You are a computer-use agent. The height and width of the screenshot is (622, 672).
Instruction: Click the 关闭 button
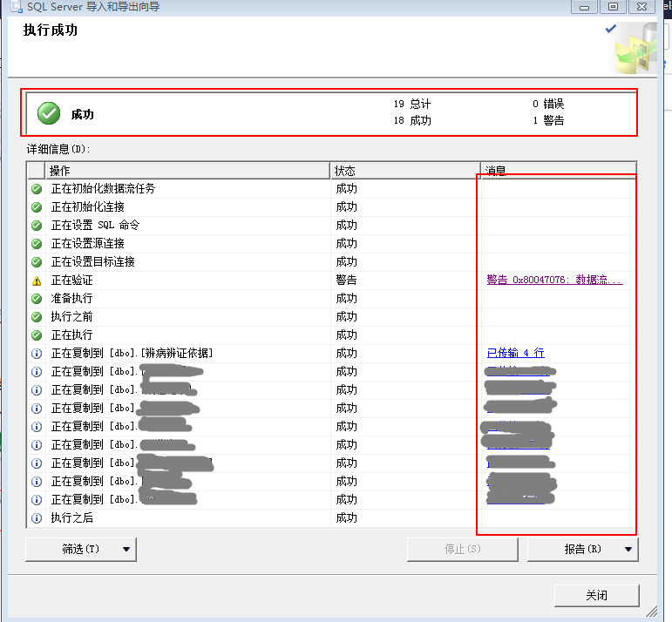[596, 595]
